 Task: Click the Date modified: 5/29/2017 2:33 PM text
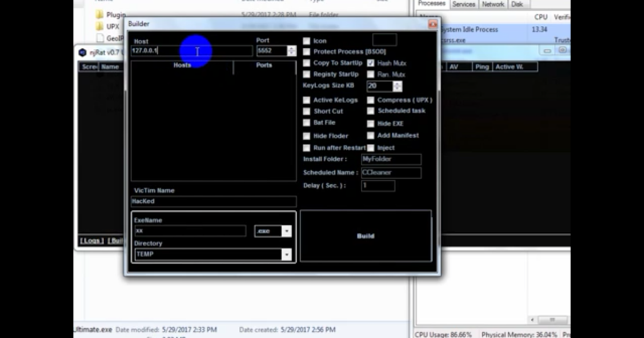coord(166,329)
